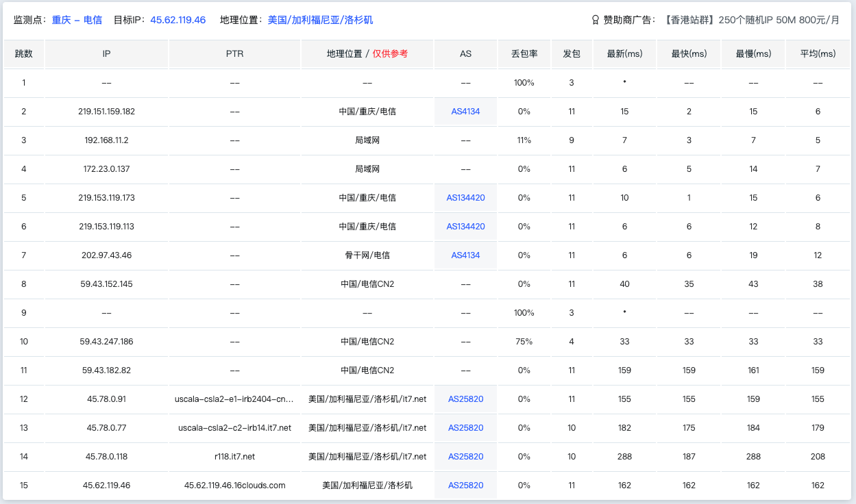
Task: Open AS4134 link in hop 7 row
Action: [465, 255]
